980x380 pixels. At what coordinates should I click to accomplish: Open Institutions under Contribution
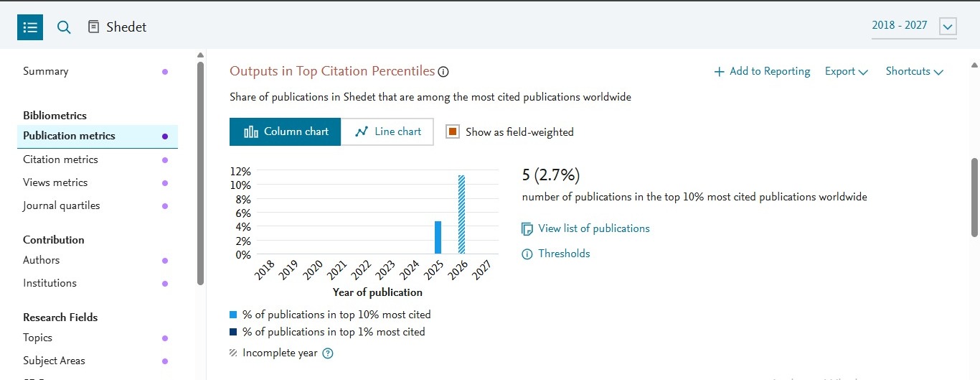[x=50, y=283]
